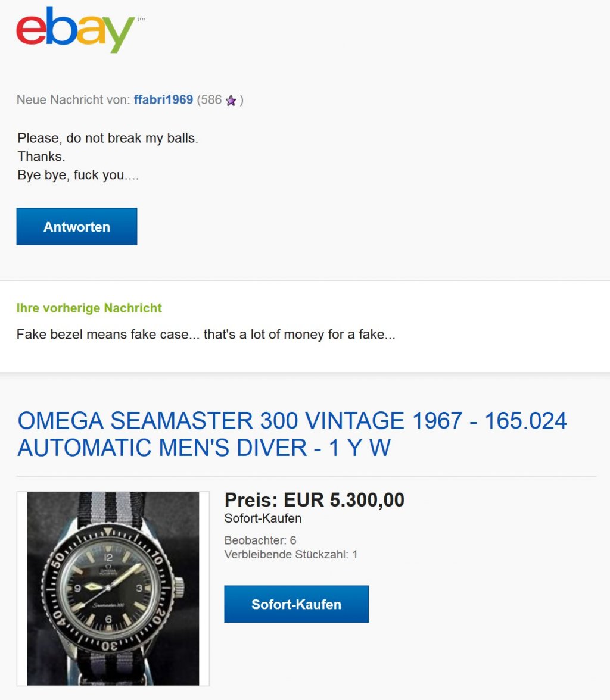Image resolution: width=610 pixels, height=700 pixels.
Task: Click the Sofort-Kaufen text below the price
Action: click(x=263, y=518)
